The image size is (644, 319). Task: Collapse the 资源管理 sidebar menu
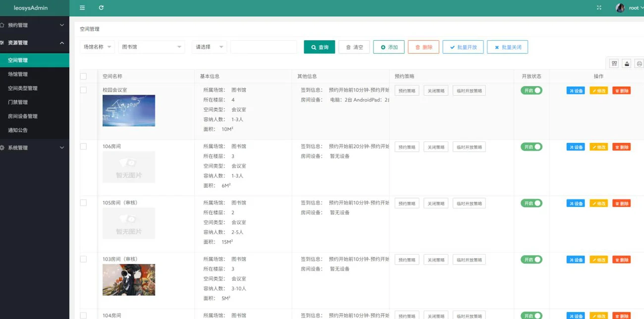35,43
